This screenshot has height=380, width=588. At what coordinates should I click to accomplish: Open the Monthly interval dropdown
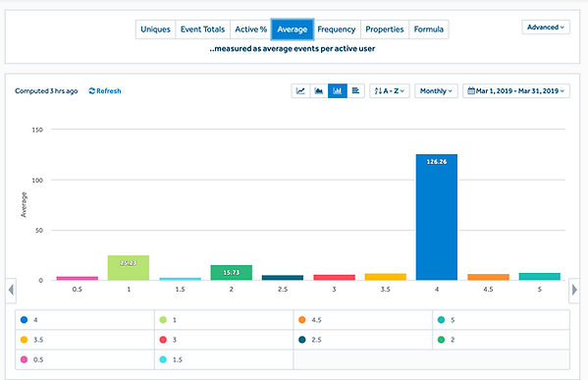point(436,90)
